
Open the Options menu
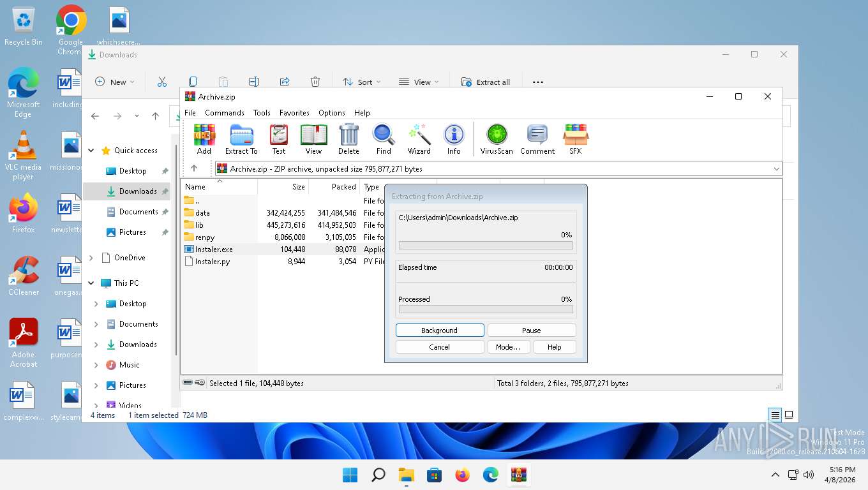click(332, 112)
